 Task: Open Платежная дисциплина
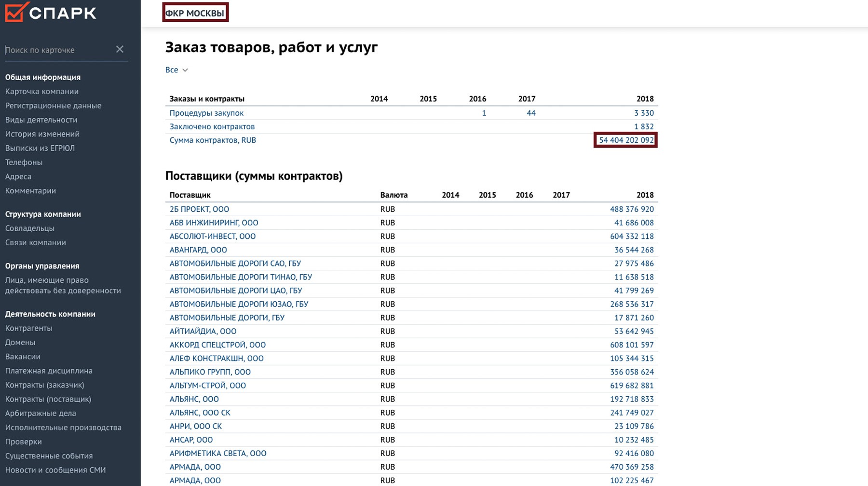[49, 371]
